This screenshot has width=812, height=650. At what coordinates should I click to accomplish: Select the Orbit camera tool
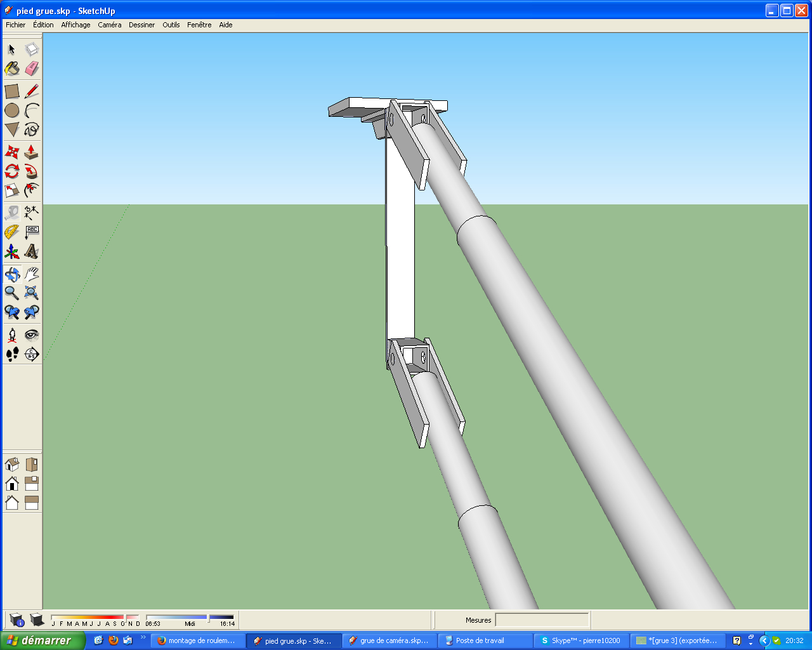tap(12, 274)
